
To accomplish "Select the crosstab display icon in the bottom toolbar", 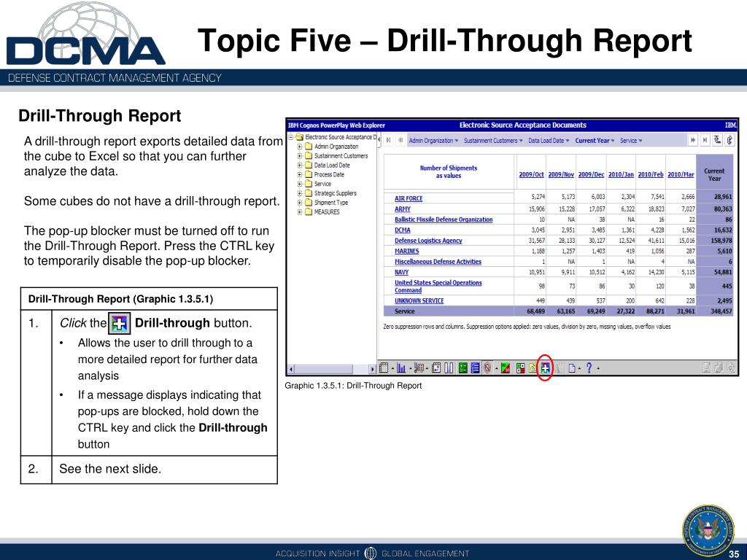I will point(384,367).
